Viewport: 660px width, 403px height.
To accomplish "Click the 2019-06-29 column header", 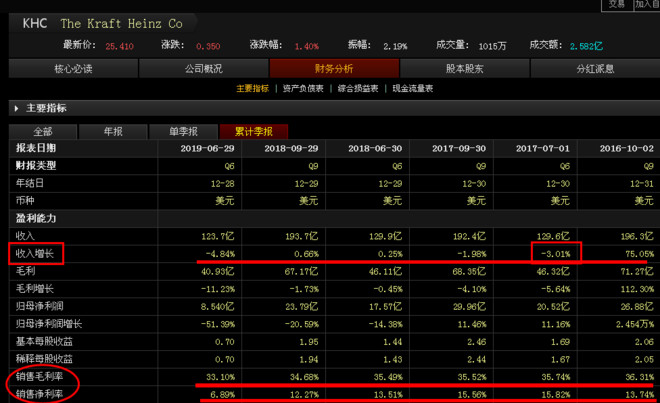I will [x=208, y=148].
